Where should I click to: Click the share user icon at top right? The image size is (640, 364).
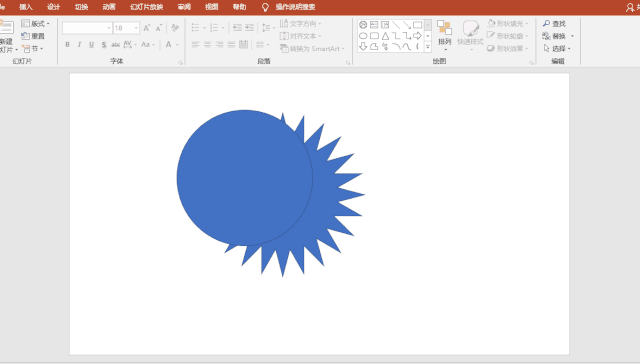(630, 7)
